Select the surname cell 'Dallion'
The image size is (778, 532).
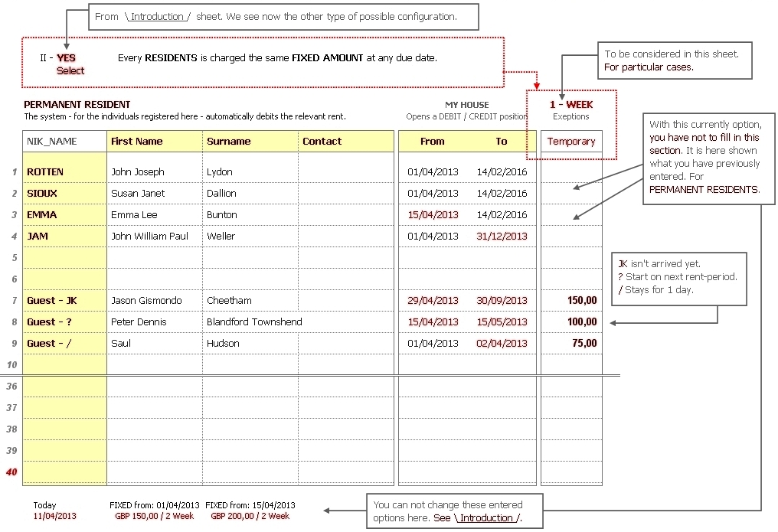click(x=250, y=194)
